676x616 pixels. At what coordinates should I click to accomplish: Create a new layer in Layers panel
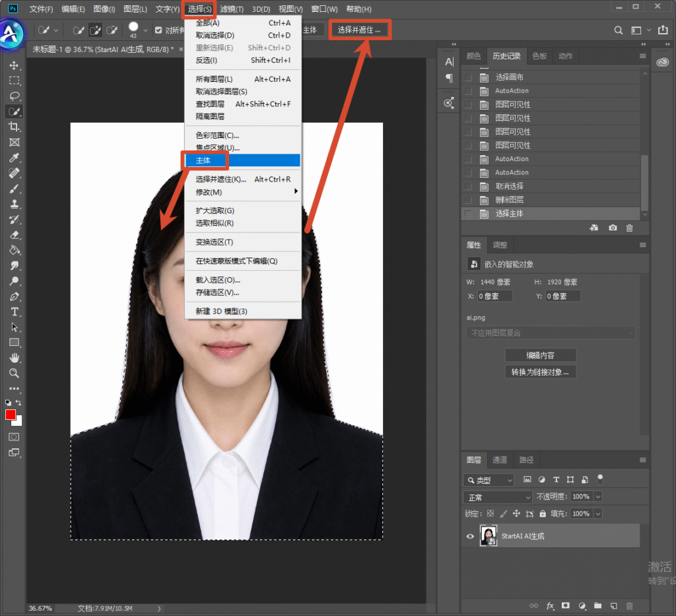(613, 605)
